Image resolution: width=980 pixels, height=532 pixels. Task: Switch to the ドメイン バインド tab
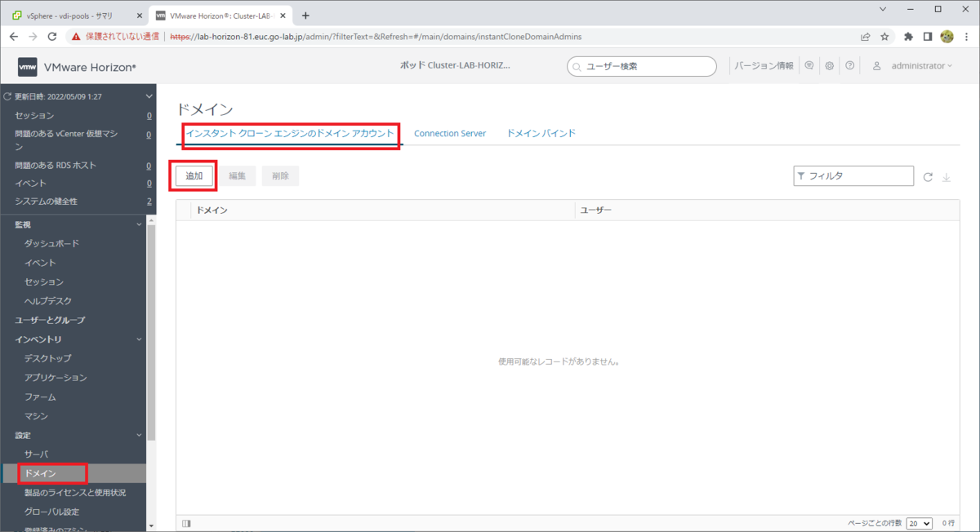point(541,133)
